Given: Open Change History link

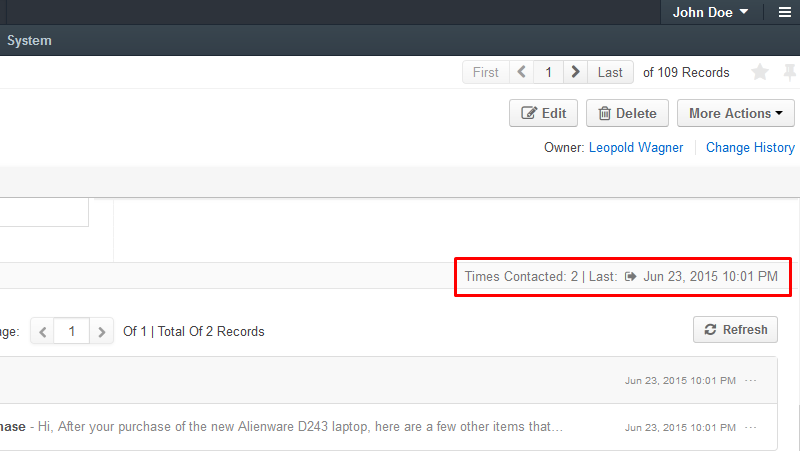Looking at the screenshot, I should click(750, 147).
